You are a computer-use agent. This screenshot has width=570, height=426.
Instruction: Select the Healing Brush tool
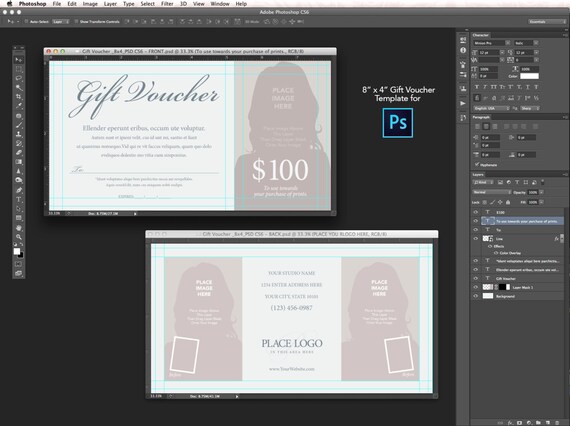tap(19, 116)
